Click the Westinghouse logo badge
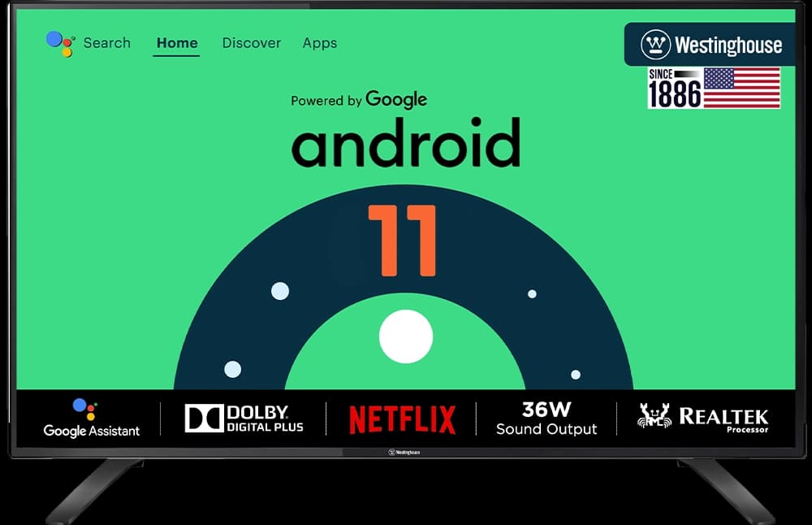Image resolution: width=812 pixels, height=525 pixels. pos(710,45)
